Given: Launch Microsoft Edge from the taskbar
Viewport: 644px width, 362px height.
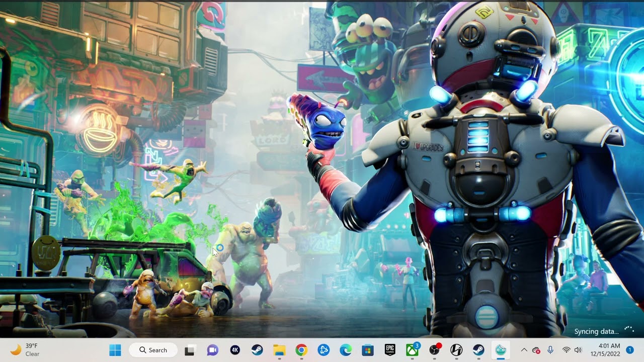Looking at the screenshot, I should pyautogui.click(x=346, y=350).
